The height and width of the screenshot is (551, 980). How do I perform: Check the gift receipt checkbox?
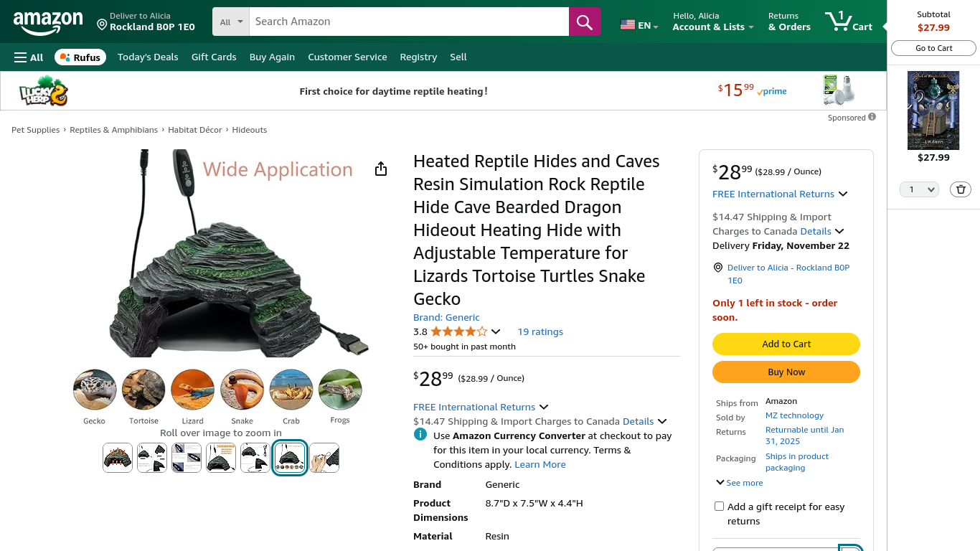719,507
